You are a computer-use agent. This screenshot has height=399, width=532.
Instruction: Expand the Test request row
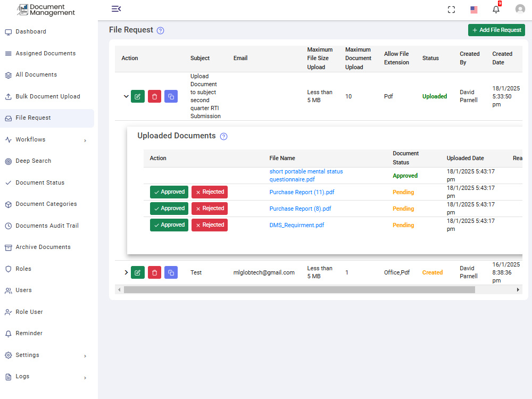tap(126, 272)
